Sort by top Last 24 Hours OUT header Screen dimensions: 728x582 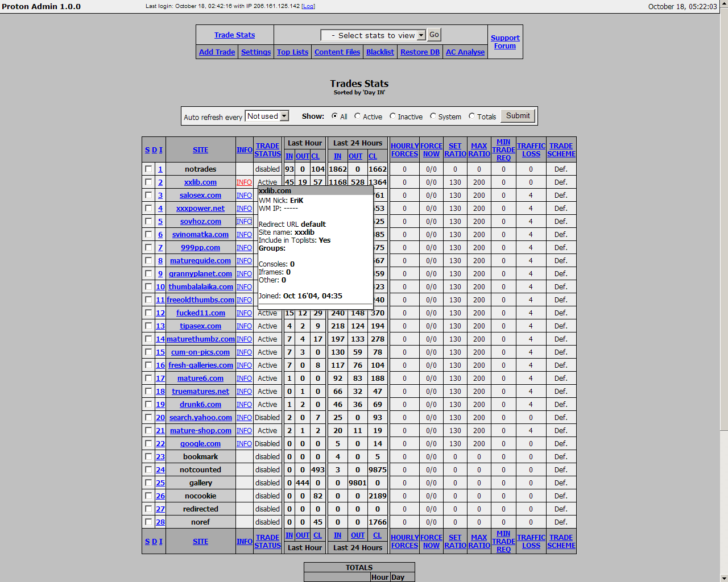click(x=355, y=156)
